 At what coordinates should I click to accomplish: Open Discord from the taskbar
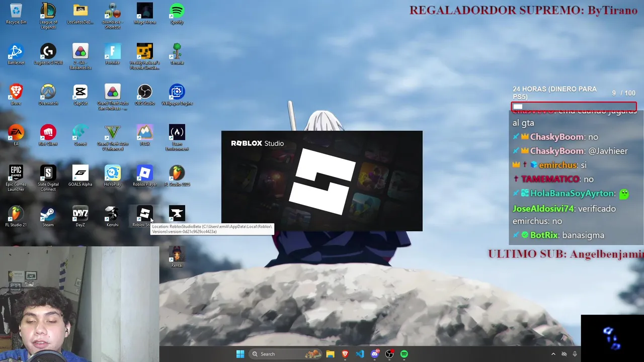[375, 354]
